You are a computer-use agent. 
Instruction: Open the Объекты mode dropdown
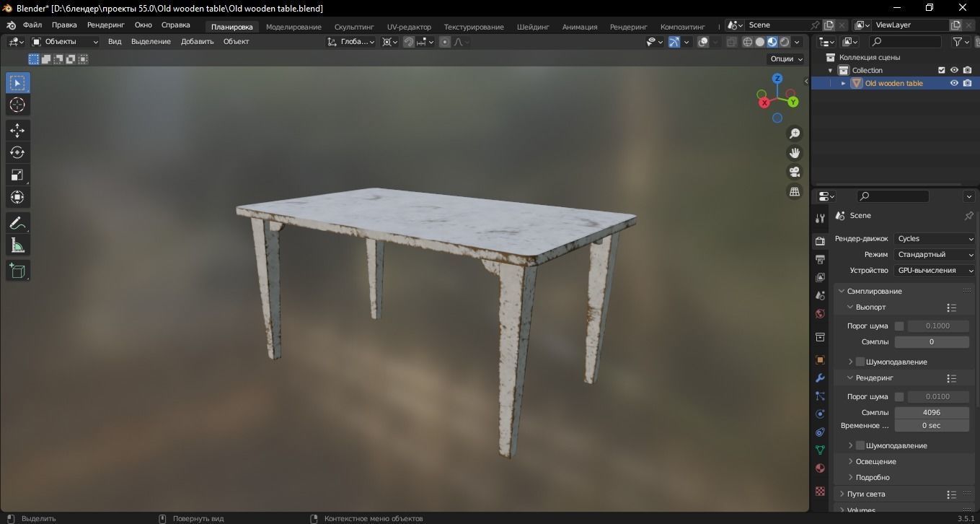(65, 42)
